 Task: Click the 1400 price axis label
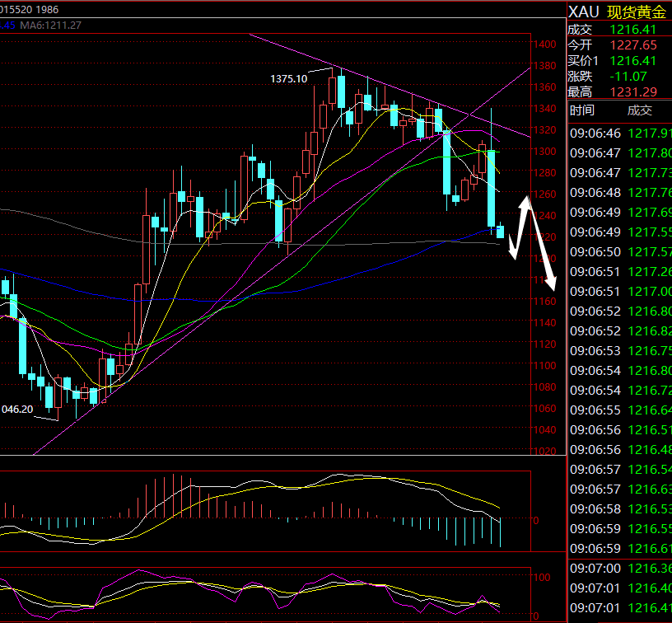544,44
